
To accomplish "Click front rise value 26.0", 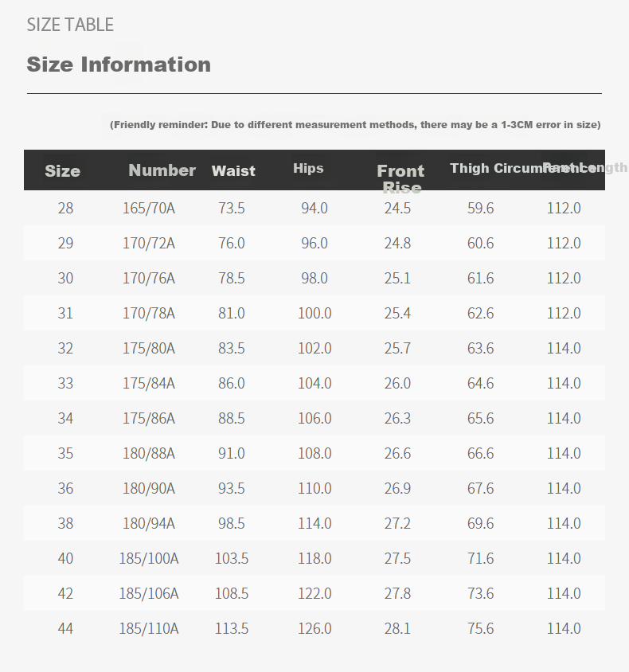I will tap(397, 384).
